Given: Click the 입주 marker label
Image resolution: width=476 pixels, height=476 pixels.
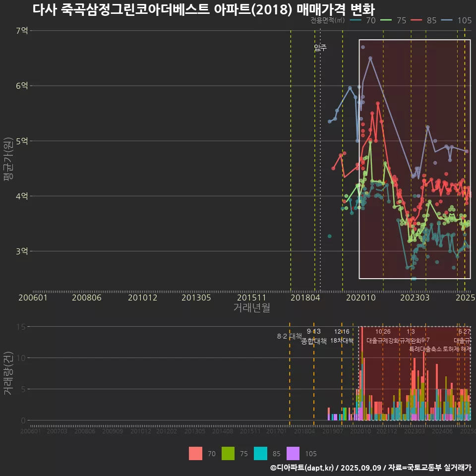Looking at the screenshot, I should (320, 48).
